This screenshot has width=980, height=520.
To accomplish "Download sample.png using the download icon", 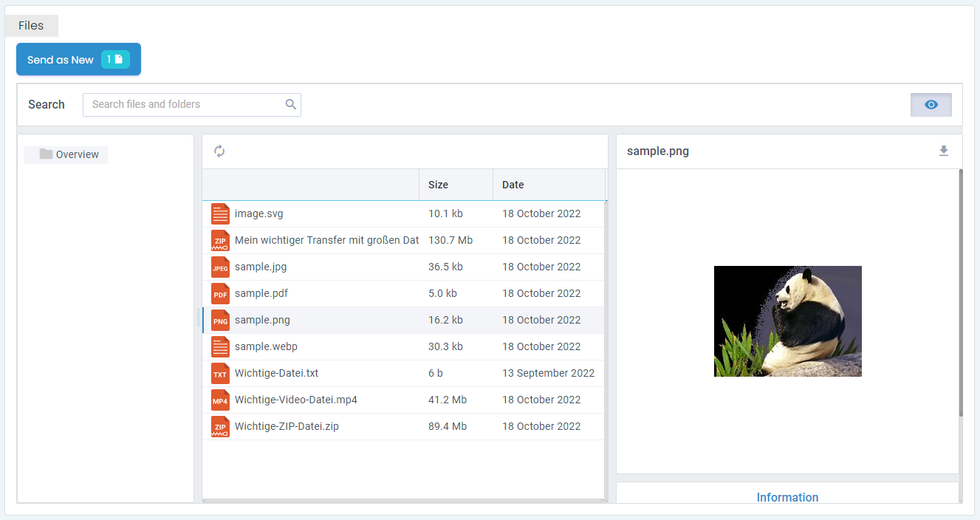I will (944, 151).
